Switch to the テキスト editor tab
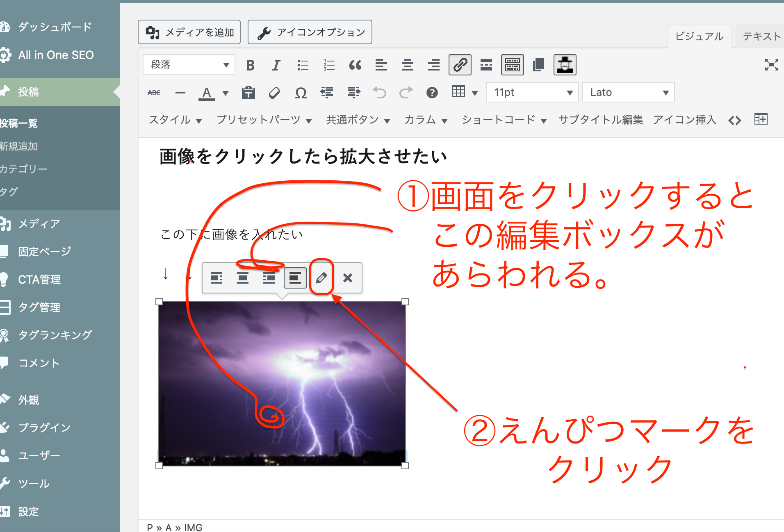 tap(761, 36)
